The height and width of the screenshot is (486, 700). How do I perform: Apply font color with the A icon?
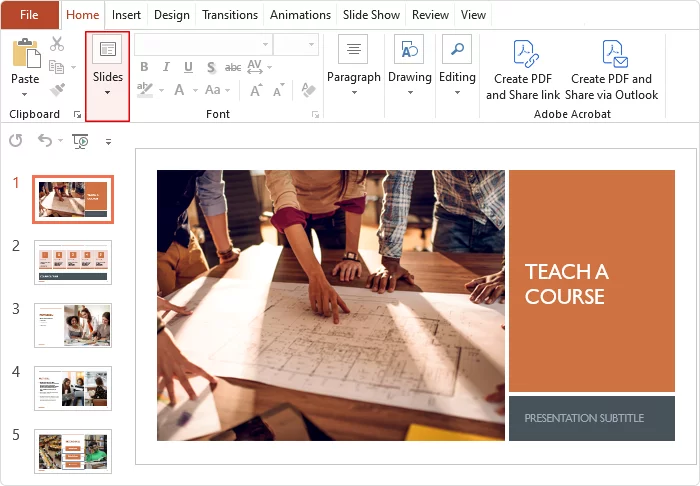click(179, 90)
